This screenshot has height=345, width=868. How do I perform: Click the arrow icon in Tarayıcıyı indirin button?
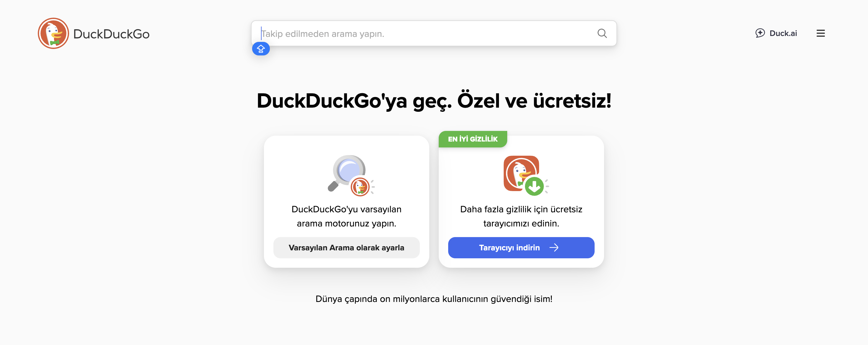[554, 248]
